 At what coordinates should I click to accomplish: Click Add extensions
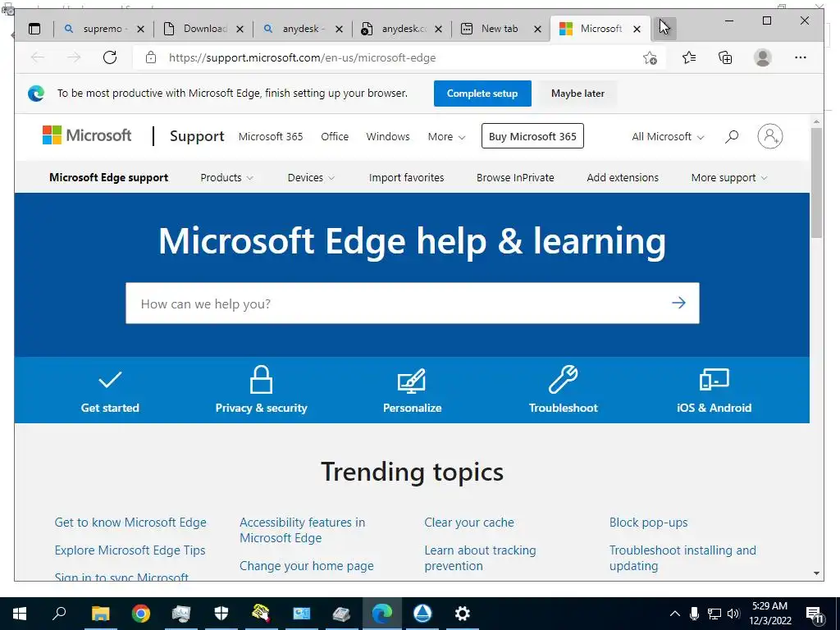tap(623, 177)
